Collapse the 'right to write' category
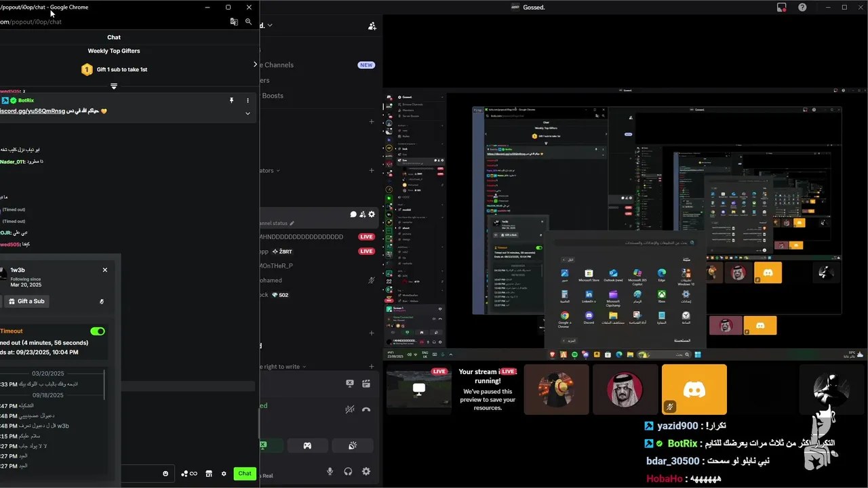 [x=283, y=367]
